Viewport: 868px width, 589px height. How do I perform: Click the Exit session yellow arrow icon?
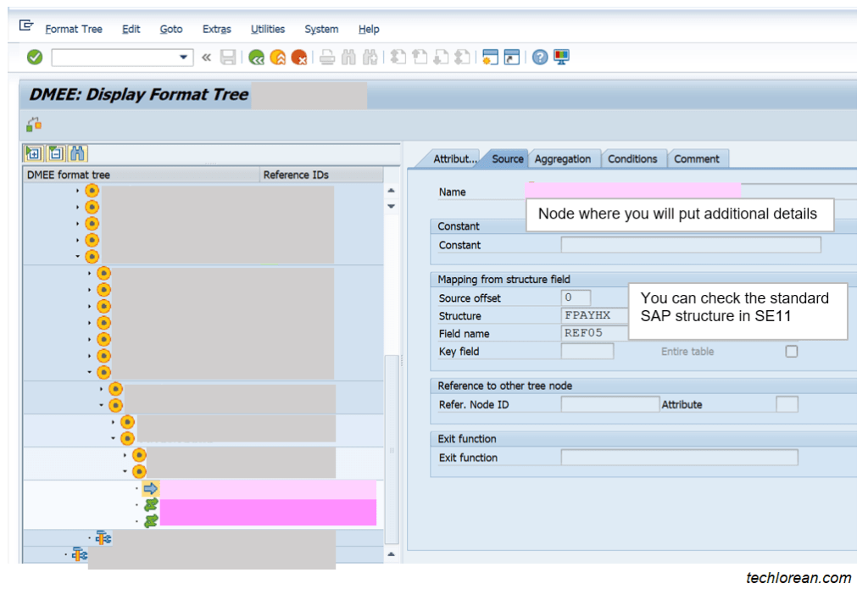pyautogui.click(x=277, y=57)
